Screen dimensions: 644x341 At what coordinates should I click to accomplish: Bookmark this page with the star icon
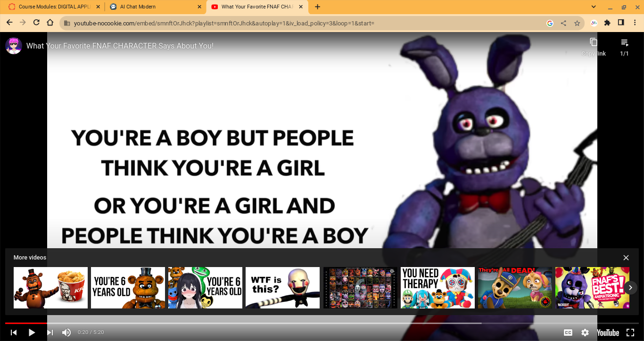577,23
